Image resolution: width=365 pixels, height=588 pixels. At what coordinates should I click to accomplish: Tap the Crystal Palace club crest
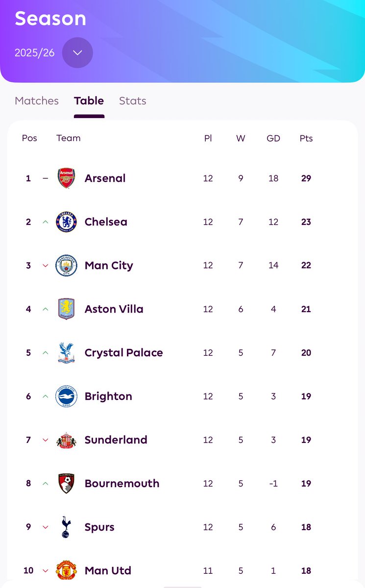click(66, 353)
